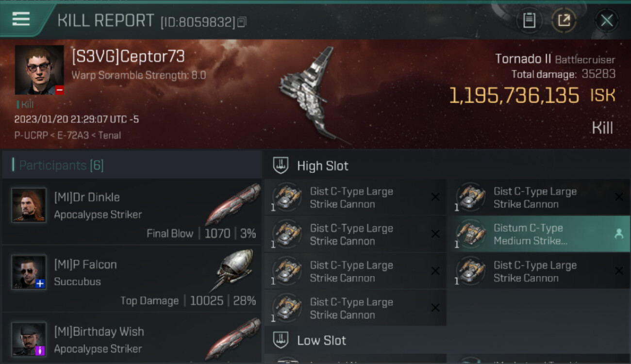Click the High Slot section icon
Image resolution: width=631 pixels, height=364 pixels.
[281, 165]
